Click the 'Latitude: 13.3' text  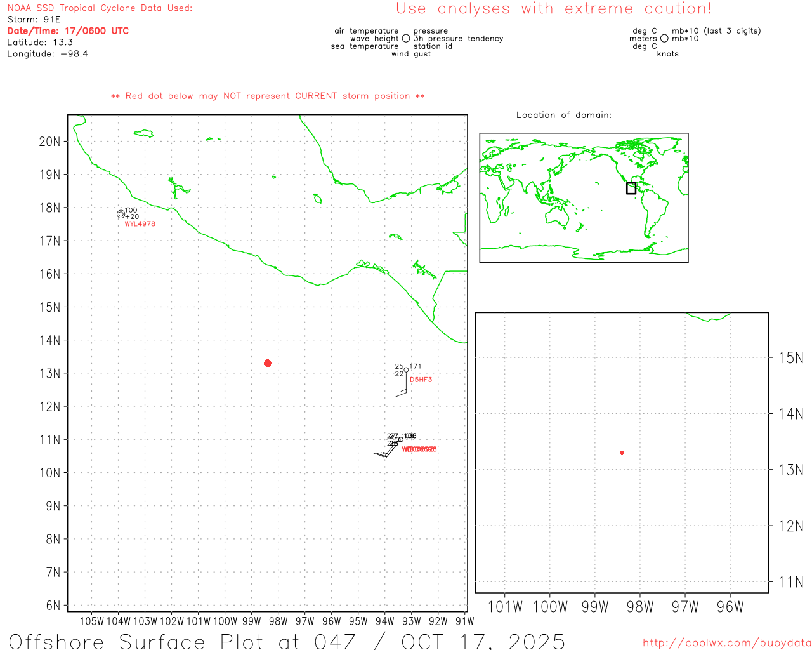[40, 42]
